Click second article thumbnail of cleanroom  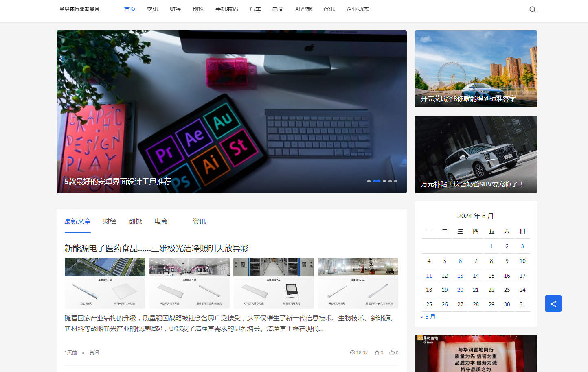click(189, 283)
